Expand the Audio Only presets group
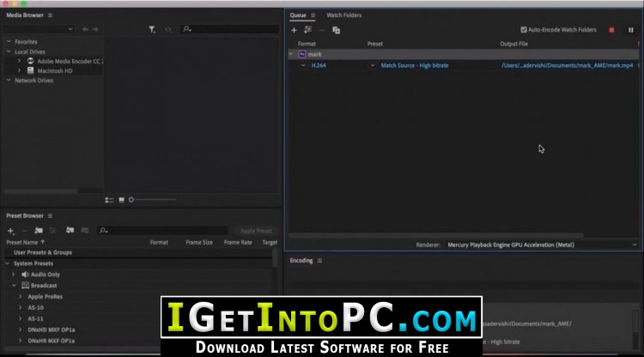The height and width of the screenshot is (357, 644). tap(14, 274)
